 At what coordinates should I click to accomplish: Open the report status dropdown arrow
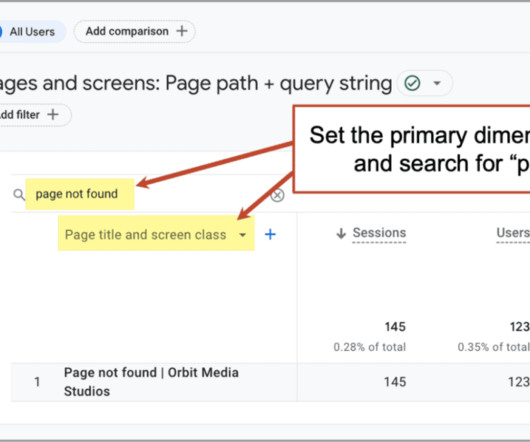tap(437, 83)
